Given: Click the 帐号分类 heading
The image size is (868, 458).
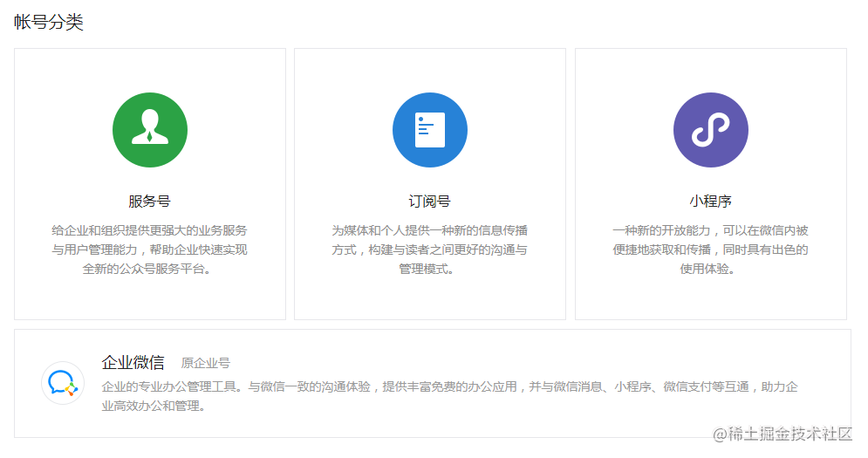Looking at the screenshot, I should 49,22.
